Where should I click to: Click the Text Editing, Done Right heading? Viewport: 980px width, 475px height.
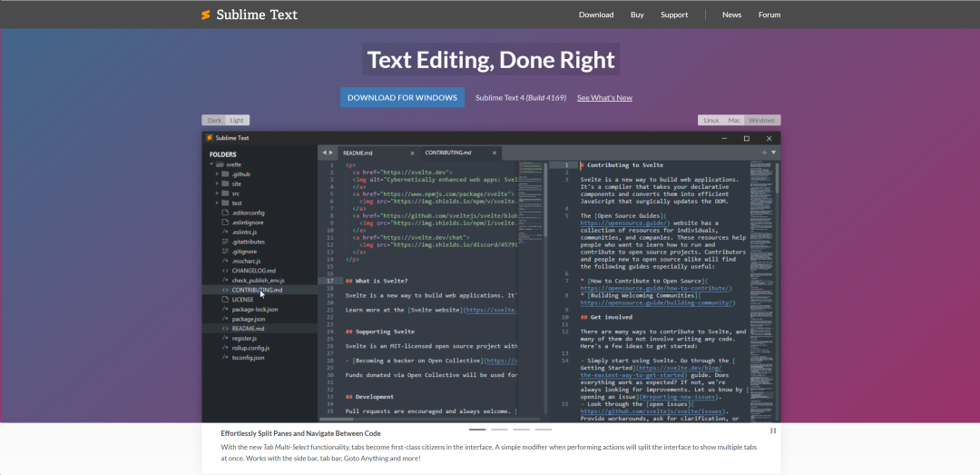[491, 59]
